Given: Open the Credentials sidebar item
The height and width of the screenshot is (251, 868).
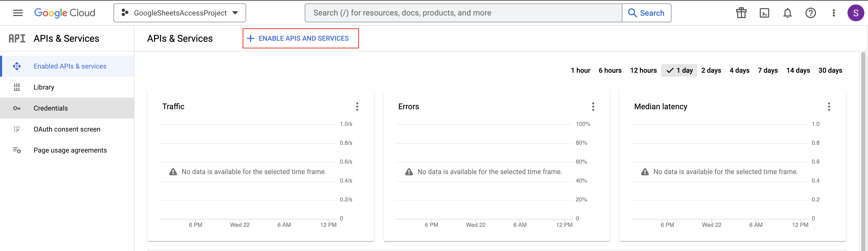Looking at the screenshot, I should [x=67, y=108].
